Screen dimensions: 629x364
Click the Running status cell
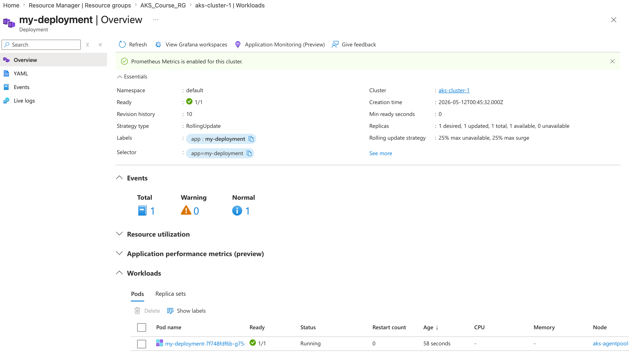coord(311,344)
